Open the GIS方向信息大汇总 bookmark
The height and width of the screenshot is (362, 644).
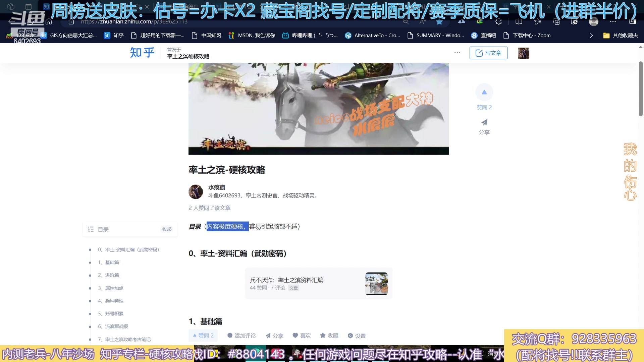point(69,36)
